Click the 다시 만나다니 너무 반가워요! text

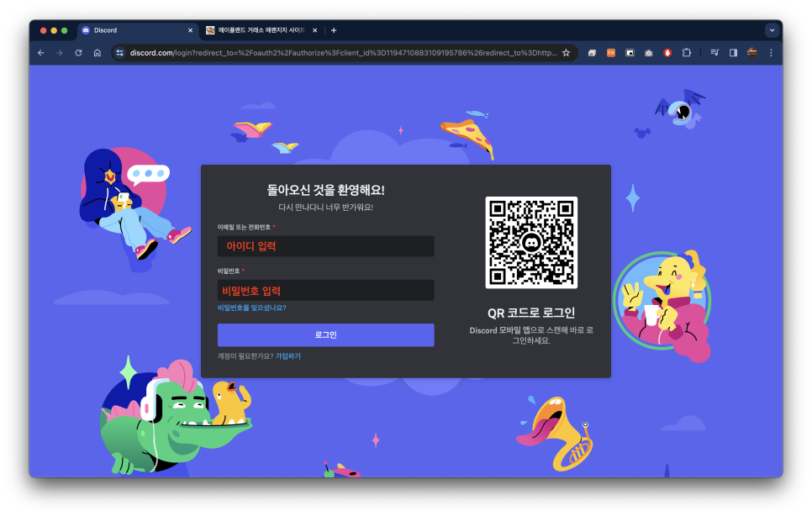pos(326,207)
